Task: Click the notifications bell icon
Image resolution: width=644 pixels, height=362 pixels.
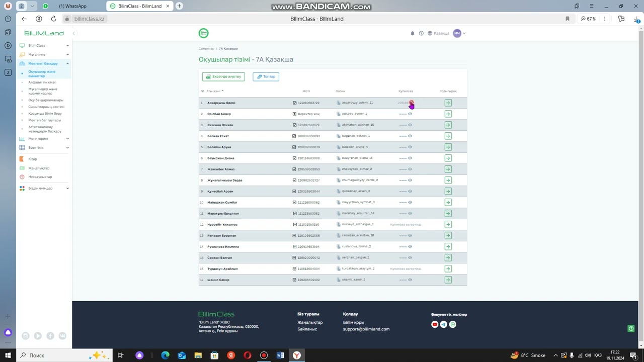Action: click(x=413, y=33)
